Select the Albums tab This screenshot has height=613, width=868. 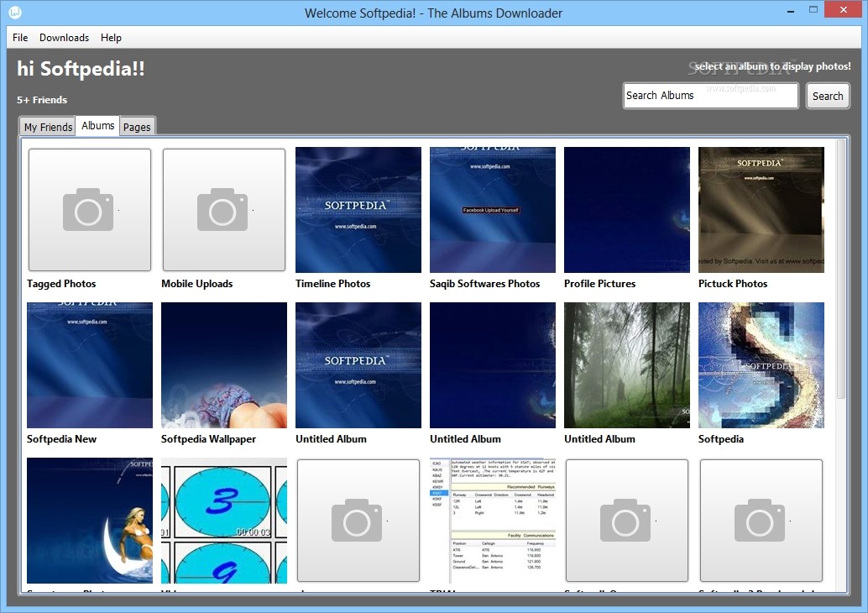[x=98, y=126]
